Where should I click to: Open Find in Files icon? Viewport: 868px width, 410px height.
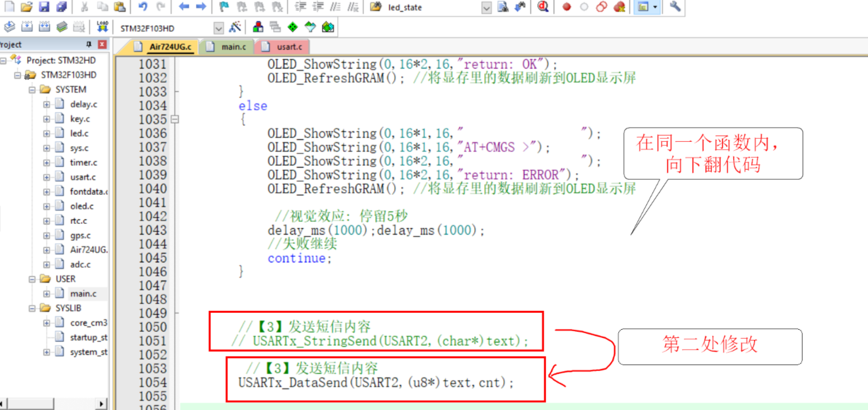point(376,7)
